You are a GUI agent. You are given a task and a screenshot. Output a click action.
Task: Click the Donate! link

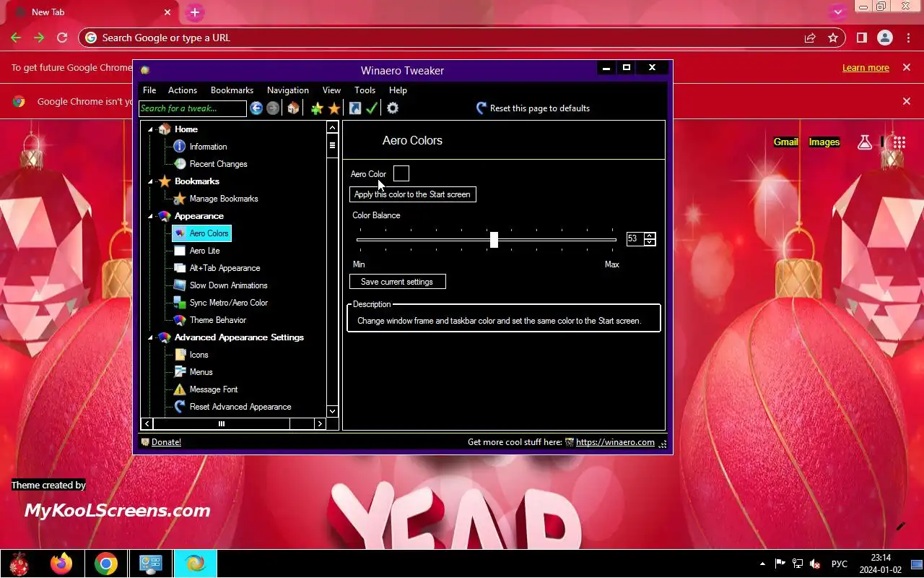tap(166, 442)
